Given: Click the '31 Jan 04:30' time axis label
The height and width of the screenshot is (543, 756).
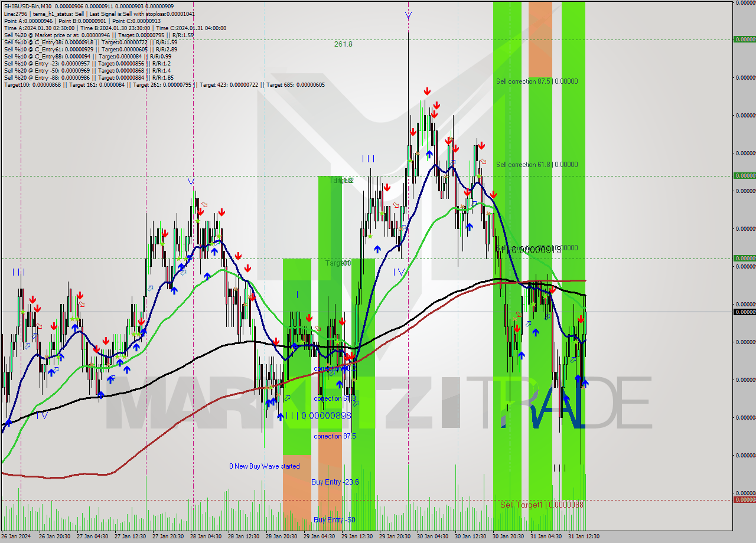Looking at the screenshot, I should click(546, 537).
